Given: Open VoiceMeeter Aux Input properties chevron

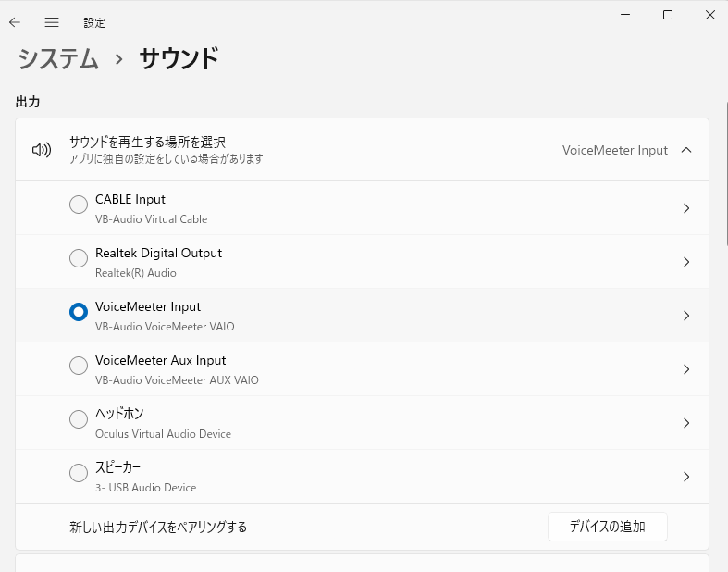Looking at the screenshot, I should pos(686,369).
